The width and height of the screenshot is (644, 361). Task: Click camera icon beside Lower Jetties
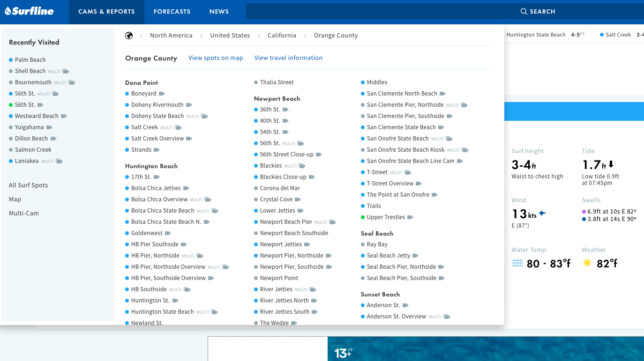click(300, 211)
